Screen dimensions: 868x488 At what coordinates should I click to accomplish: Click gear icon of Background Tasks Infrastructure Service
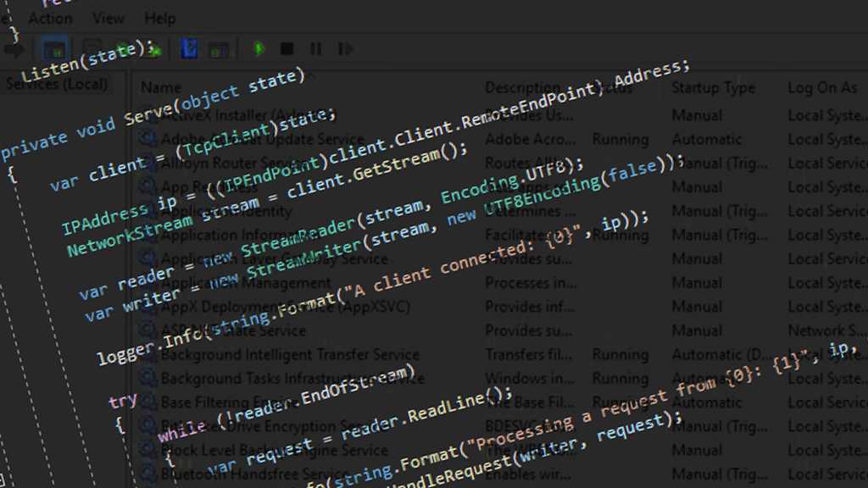click(x=147, y=378)
